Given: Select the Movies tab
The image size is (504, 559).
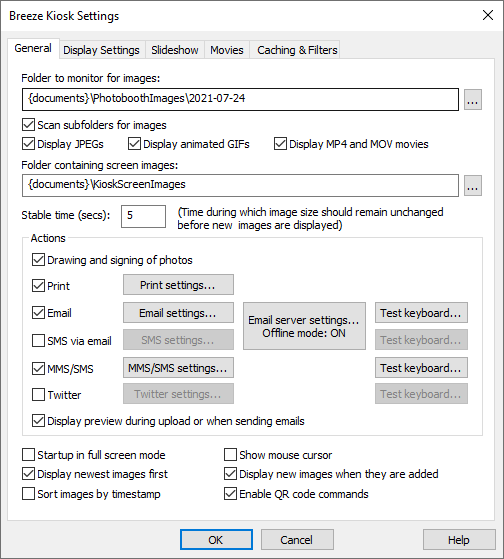Looking at the screenshot, I should [x=227, y=50].
